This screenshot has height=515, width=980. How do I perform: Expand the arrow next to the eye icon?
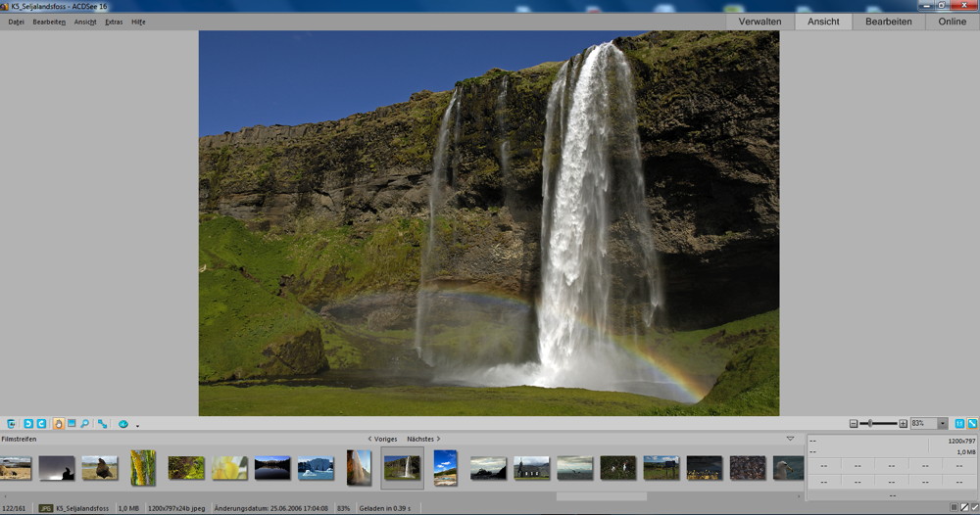[137, 425]
